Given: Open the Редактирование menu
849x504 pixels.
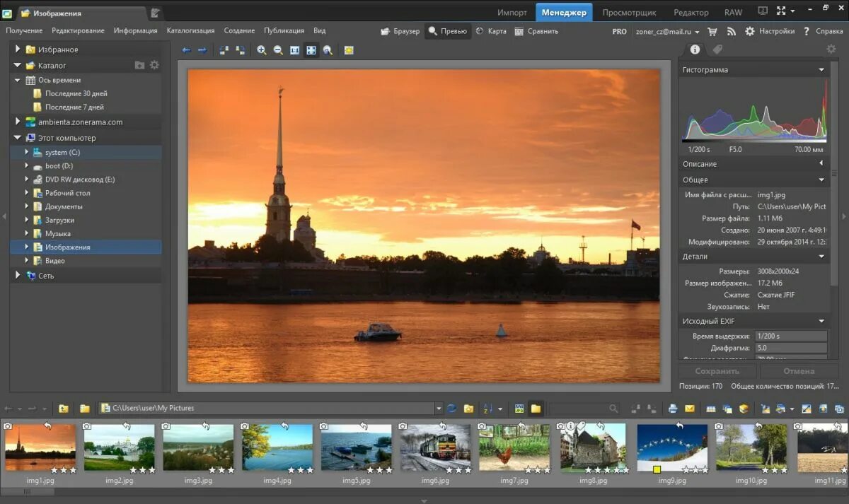Looking at the screenshot, I should (x=78, y=31).
